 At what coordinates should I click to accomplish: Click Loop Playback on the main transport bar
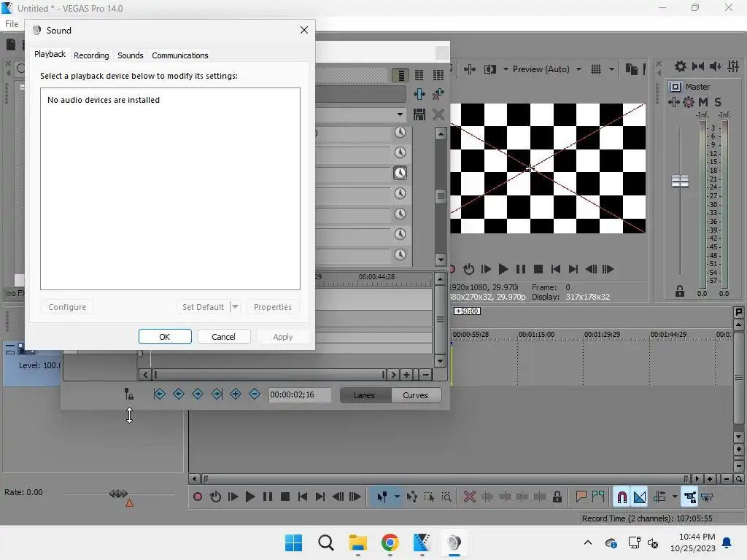[215, 497]
